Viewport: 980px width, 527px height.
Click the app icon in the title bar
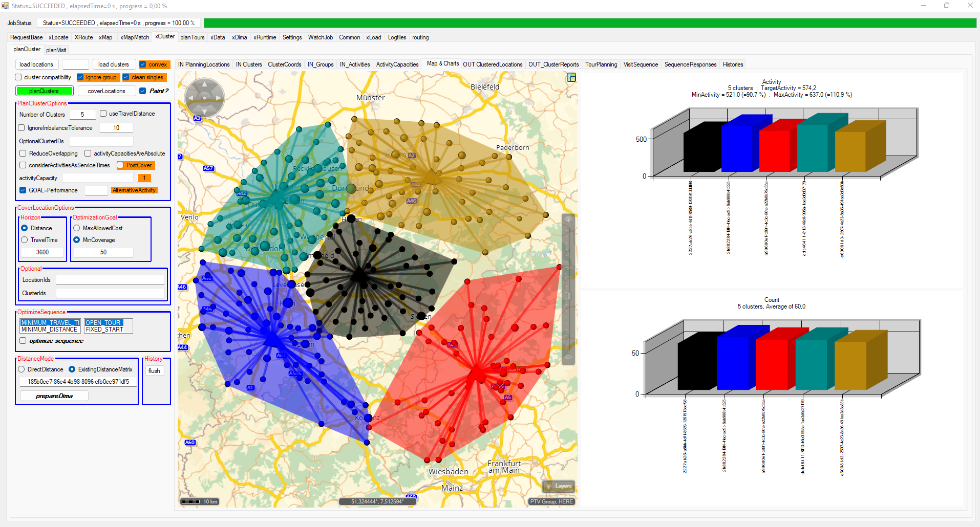coord(5,6)
